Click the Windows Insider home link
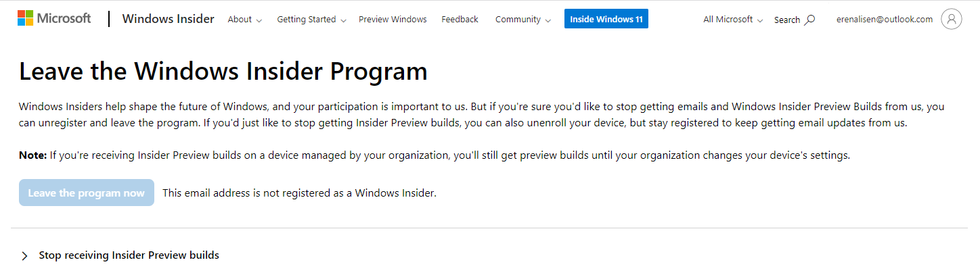Viewport: 980px width, 277px height. pos(168,19)
